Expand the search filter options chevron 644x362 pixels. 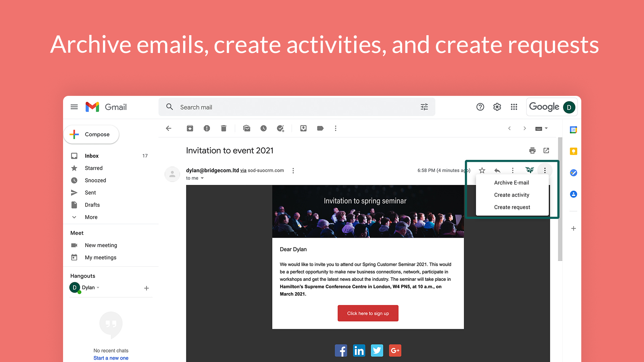(424, 107)
